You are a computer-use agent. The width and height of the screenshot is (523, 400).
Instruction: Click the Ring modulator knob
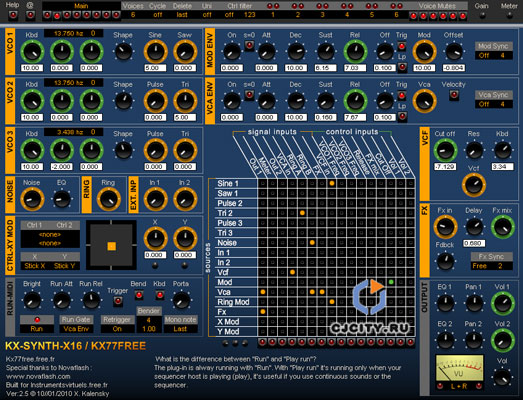[109, 199]
